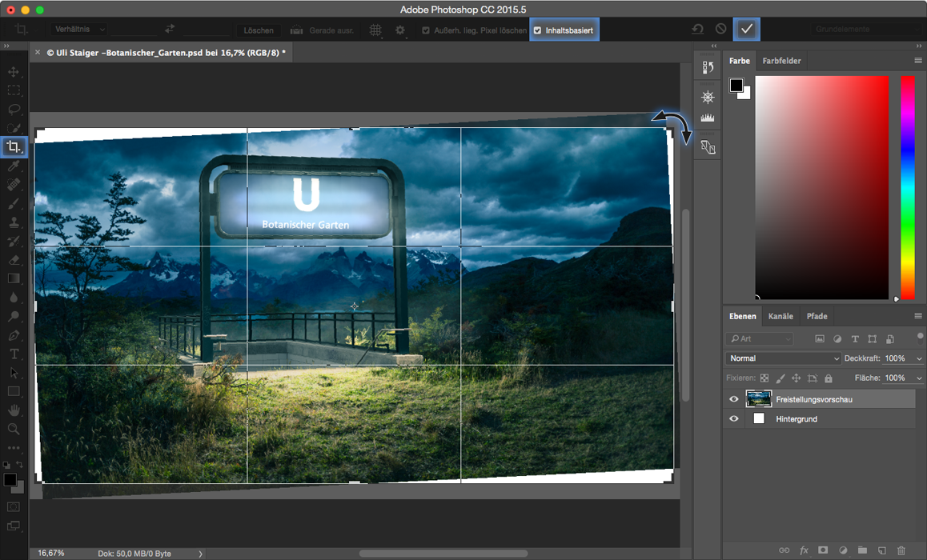
Task: Select the Type tool
Action: 13,354
